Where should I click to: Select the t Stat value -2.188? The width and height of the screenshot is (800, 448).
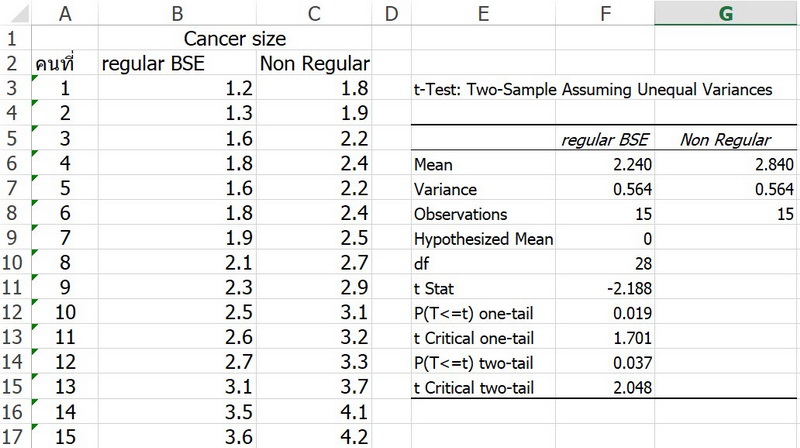pyautogui.click(x=605, y=288)
